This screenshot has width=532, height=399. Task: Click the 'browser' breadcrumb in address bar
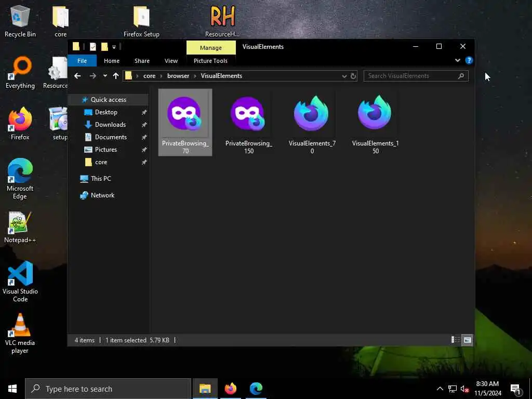click(x=178, y=76)
